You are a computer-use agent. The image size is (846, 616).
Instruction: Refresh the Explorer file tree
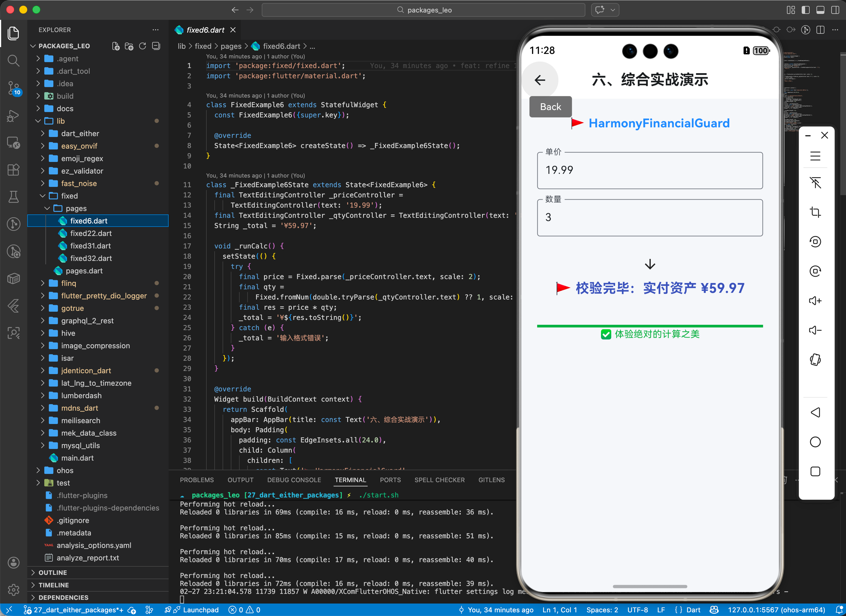pyautogui.click(x=143, y=46)
